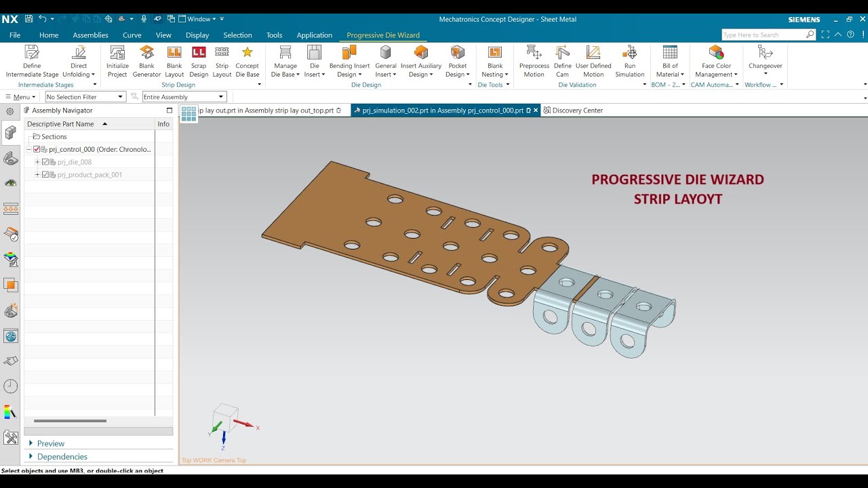Switch to the Assemblies ribbon tab
This screenshot has height=488, width=868.
point(90,35)
